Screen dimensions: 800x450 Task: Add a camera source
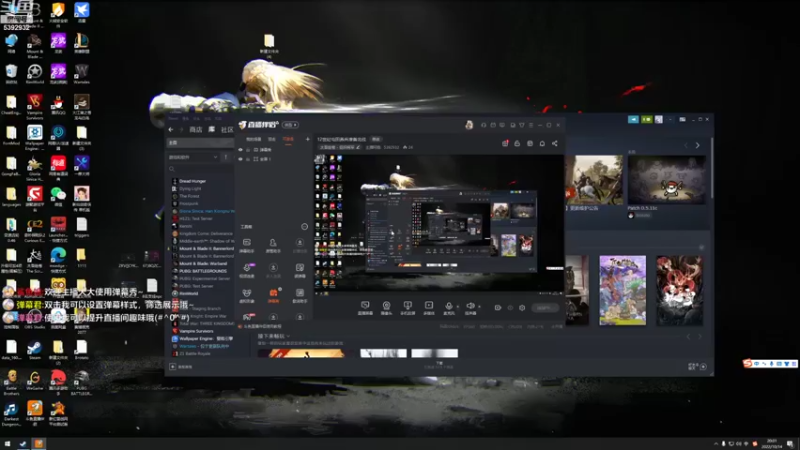(x=386, y=307)
